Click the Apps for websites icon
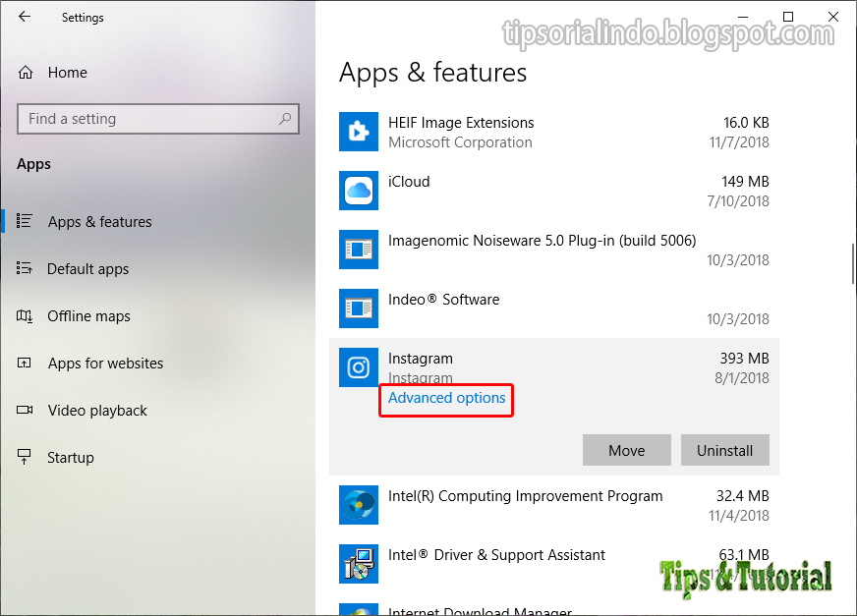The width and height of the screenshot is (857, 616). [x=25, y=363]
